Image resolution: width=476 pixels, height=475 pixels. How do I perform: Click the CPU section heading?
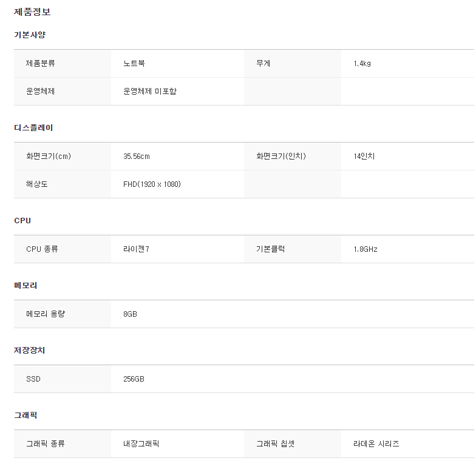(x=22, y=221)
